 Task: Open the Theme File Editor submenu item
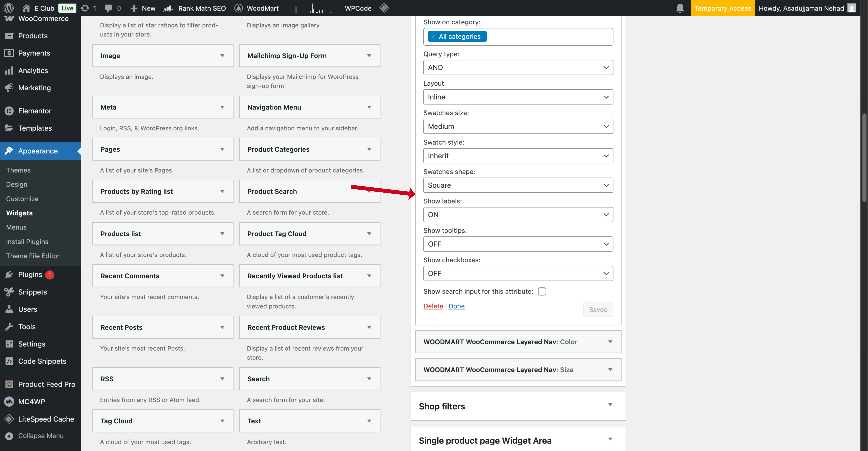pos(33,256)
